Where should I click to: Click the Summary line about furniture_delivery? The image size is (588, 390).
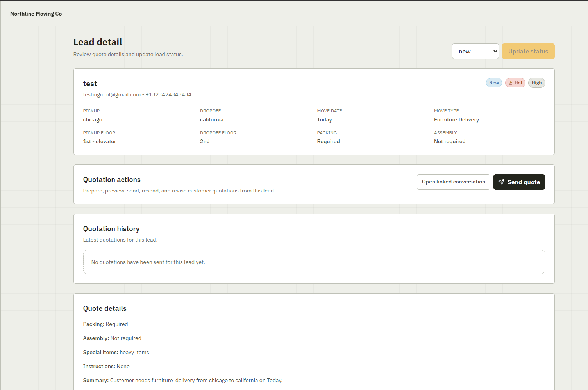coord(183,380)
